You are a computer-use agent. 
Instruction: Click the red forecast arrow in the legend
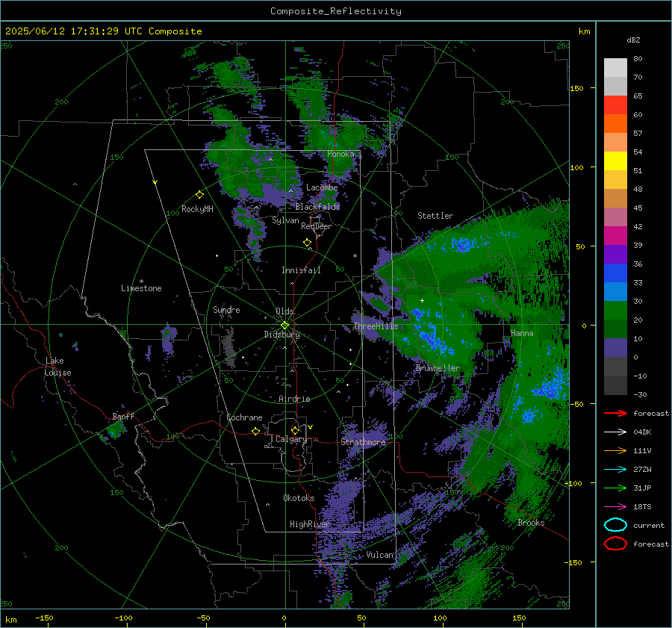coord(615,413)
